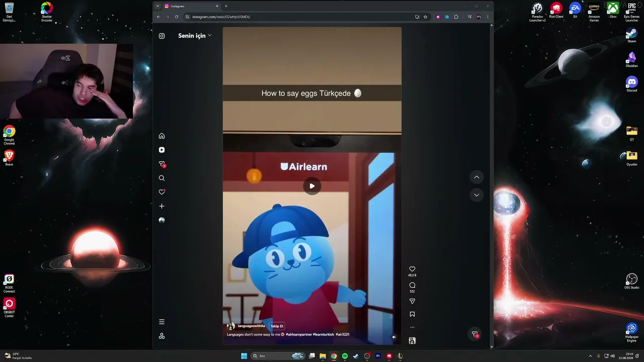
Task: Open the #air3221 hashtag
Action: point(342,334)
